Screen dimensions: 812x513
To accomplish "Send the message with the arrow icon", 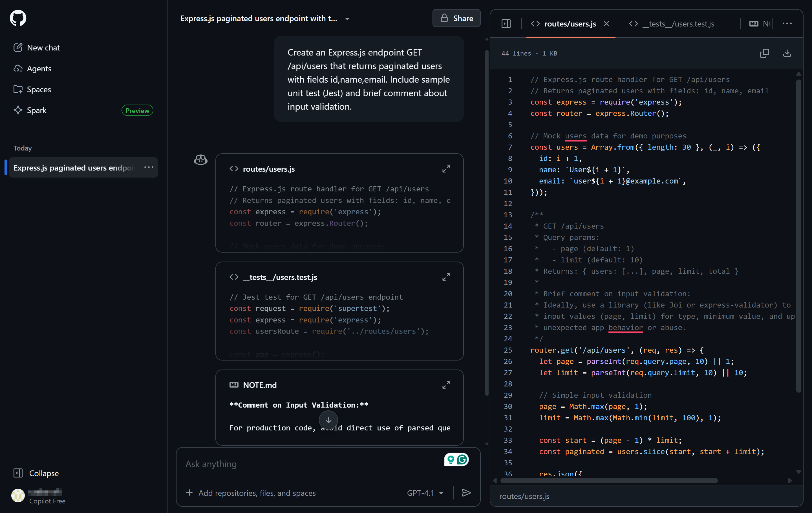I will (466, 493).
